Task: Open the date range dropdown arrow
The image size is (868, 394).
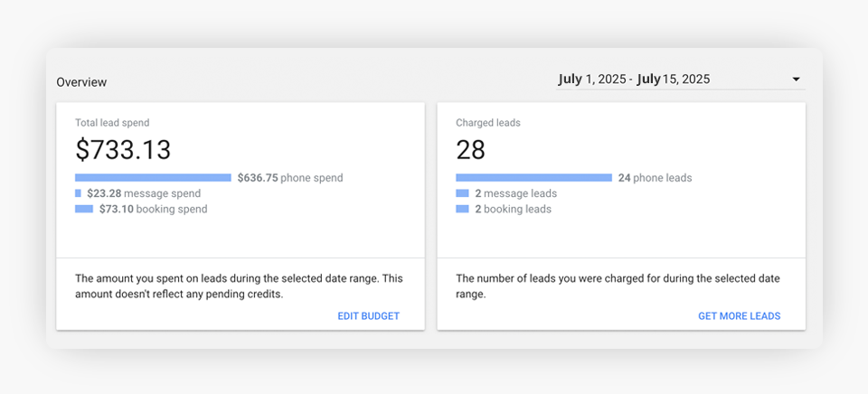Action: [796, 80]
